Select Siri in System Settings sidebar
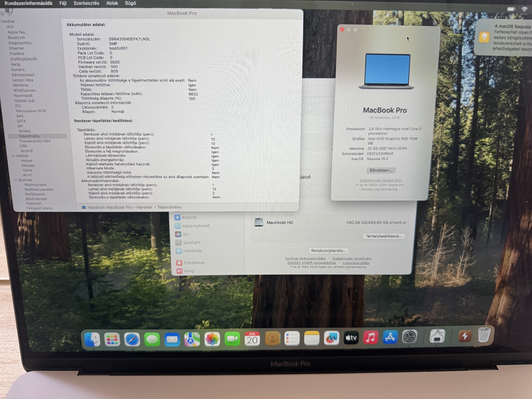532x399 pixels. (182, 234)
